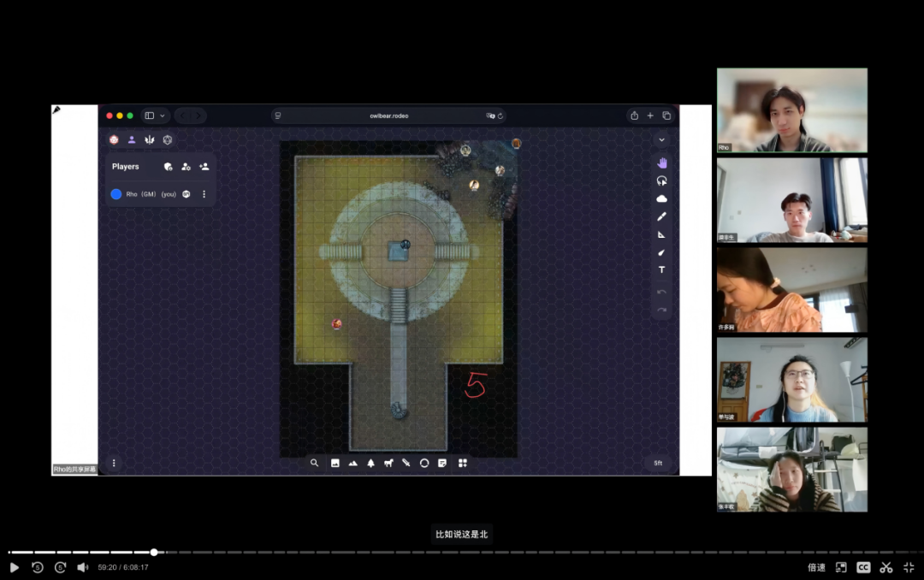Click the mount horse icon in dock
The height and width of the screenshot is (580, 924).
[388, 463]
